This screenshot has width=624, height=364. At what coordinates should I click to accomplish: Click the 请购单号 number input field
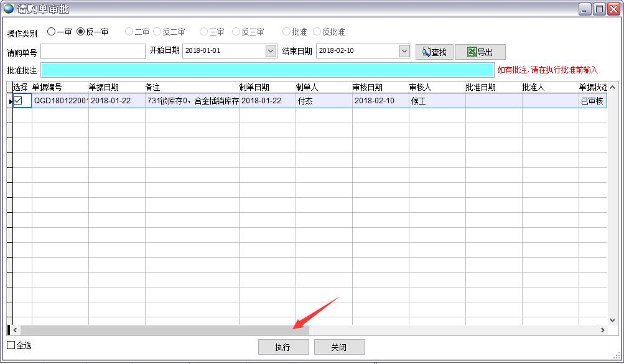click(92, 51)
